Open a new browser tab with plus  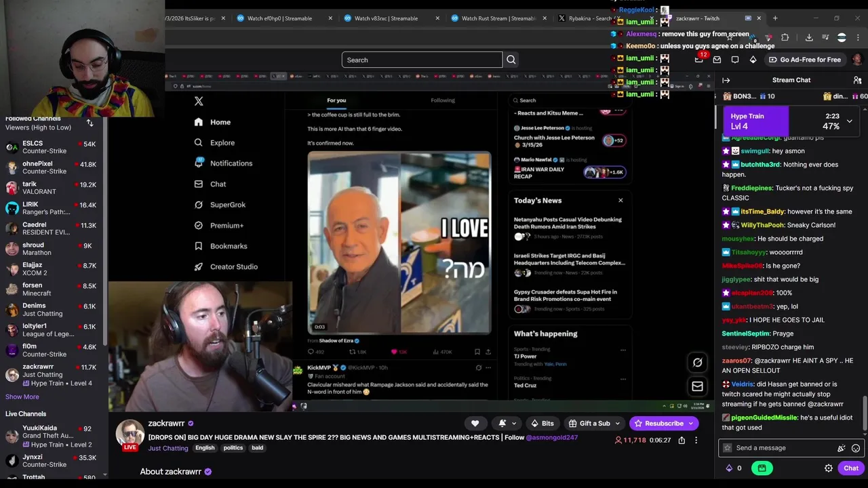pos(775,18)
